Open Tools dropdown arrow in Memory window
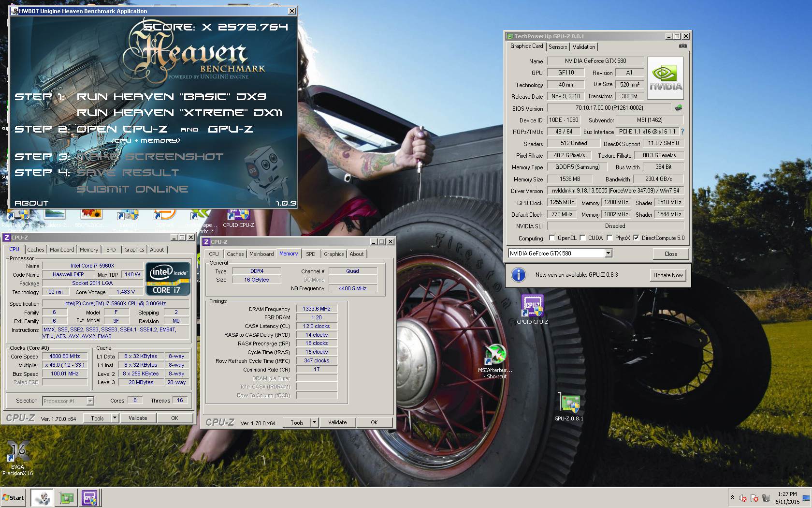The image size is (812, 508). [314, 422]
